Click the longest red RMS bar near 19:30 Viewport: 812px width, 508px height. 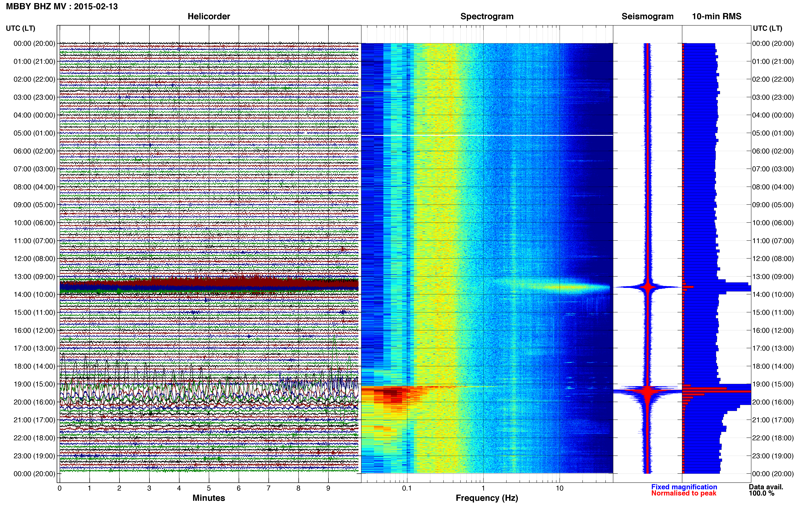click(716, 391)
